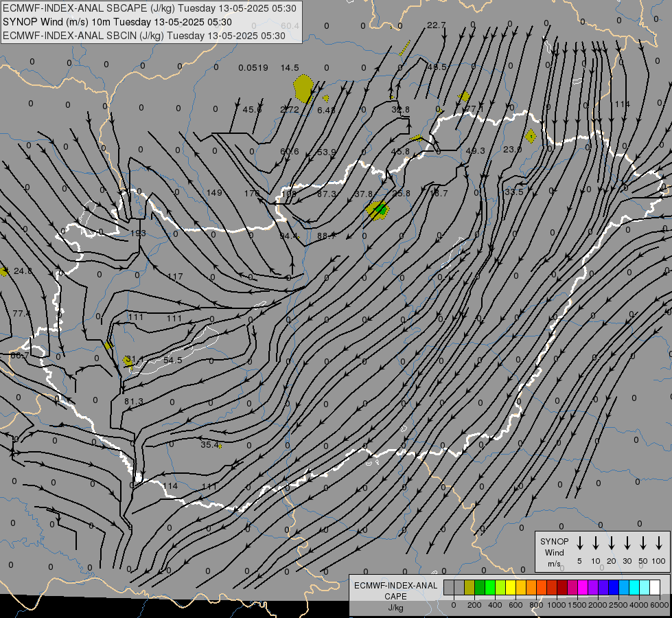
Task: Click the map value 117
Action: [x=175, y=277]
